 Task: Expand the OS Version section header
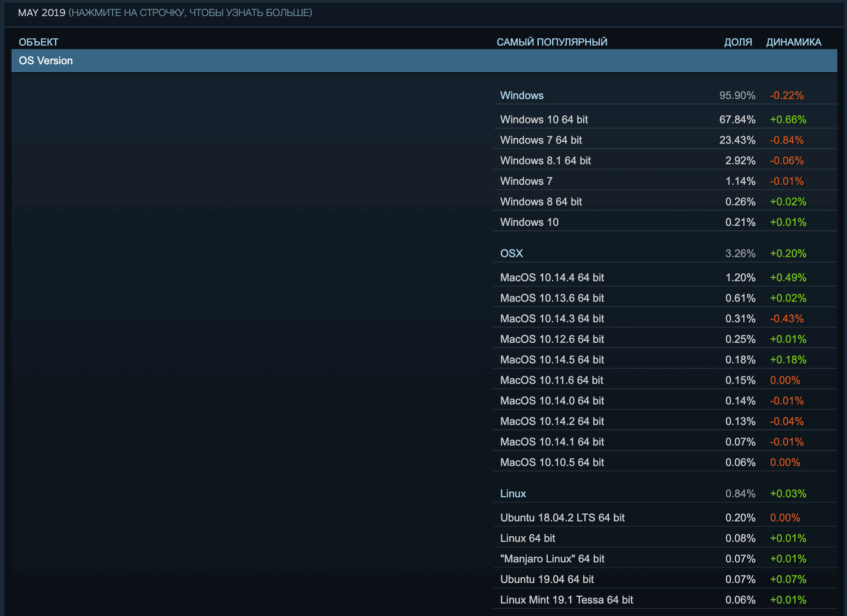pos(45,60)
